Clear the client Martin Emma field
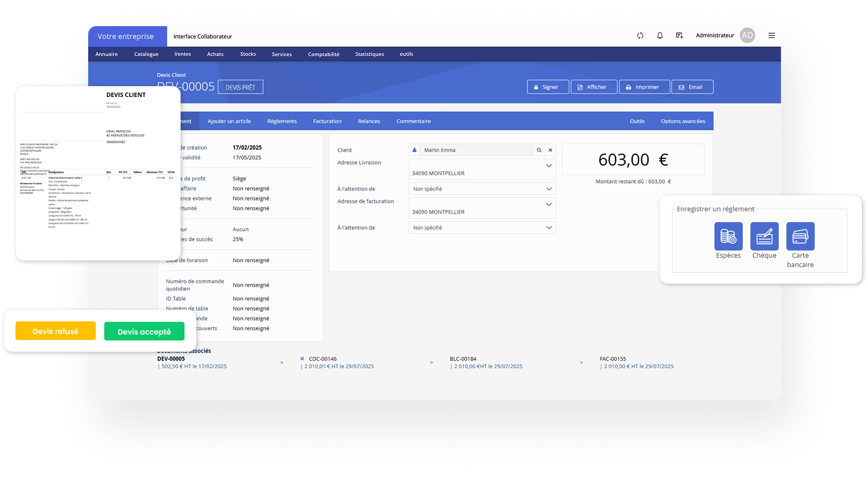The image size is (868, 477). pyautogui.click(x=550, y=150)
